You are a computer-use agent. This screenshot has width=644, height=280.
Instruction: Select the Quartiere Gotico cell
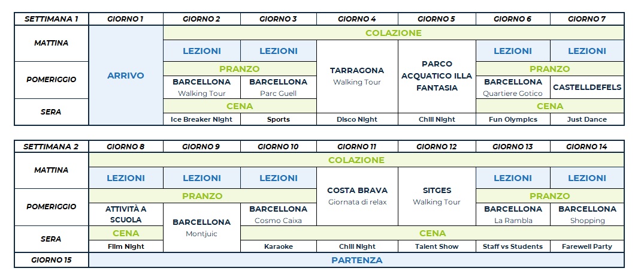(x=512, y=88)
